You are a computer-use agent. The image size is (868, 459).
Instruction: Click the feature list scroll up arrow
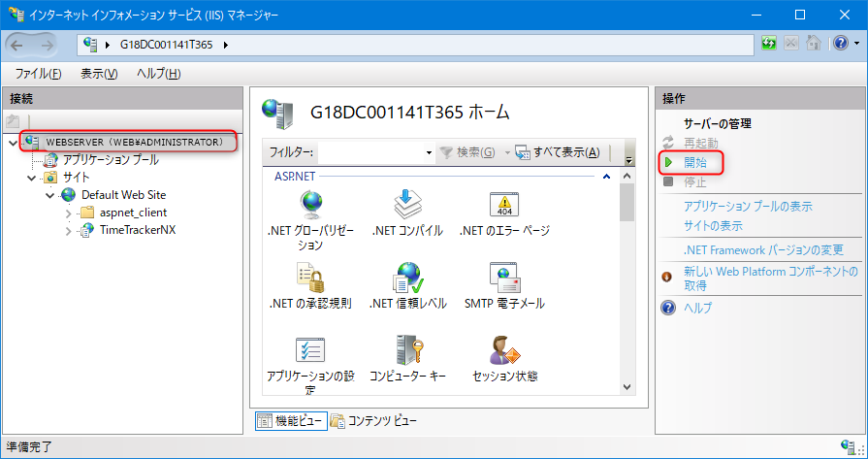pyautogui.click(x=627, y=176)
